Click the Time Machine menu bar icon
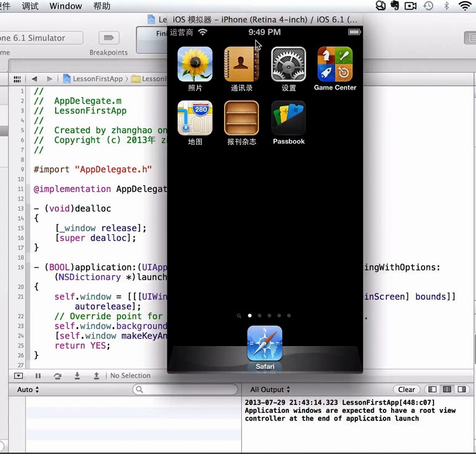Screen dimensions: 476x454 pyautogui.click(x=428, y=6)
